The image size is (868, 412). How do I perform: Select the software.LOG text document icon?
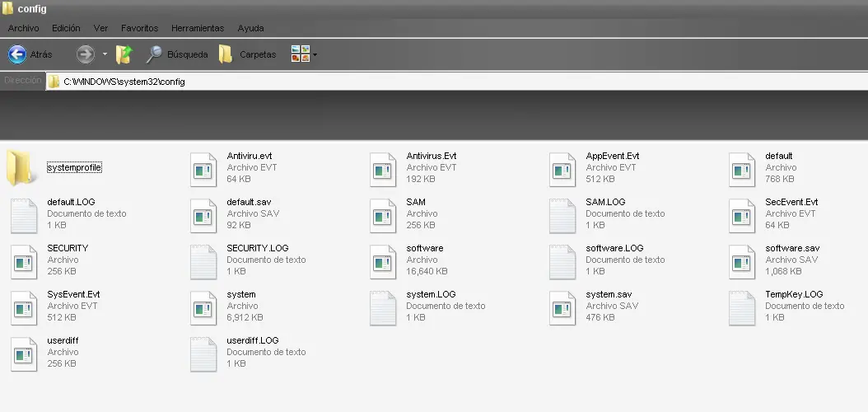pyautogui.click(x=562, y=262)
